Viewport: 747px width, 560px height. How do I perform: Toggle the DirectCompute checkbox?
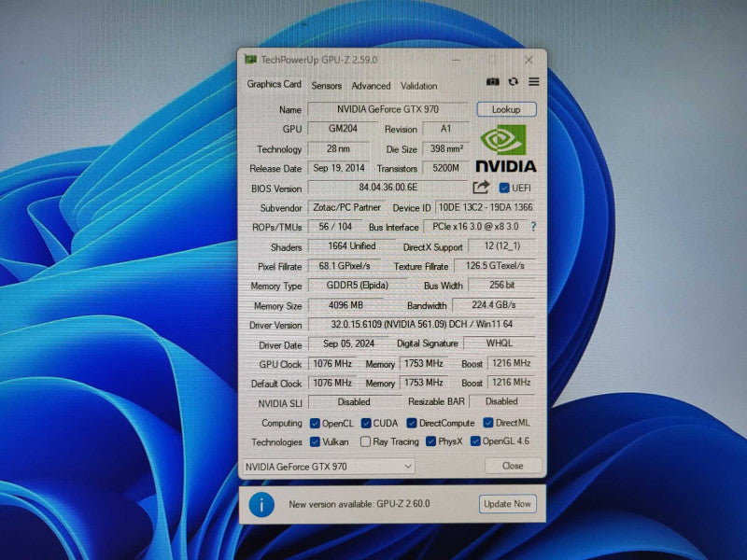pyautogui.click(x=412, y=423)
